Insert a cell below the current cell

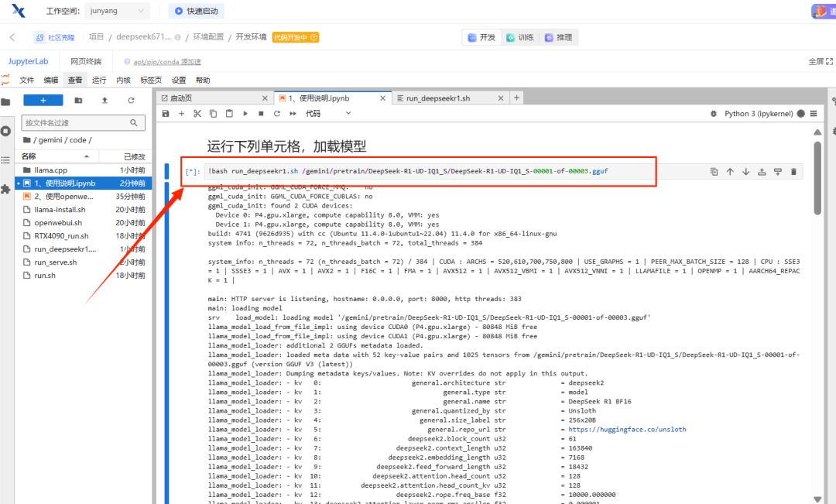pyautogui.click(x=778, y=172)
